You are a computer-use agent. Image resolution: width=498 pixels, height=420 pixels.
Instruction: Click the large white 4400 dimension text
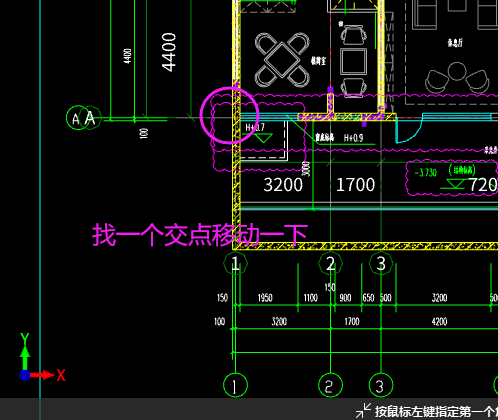tap(169, 52)
